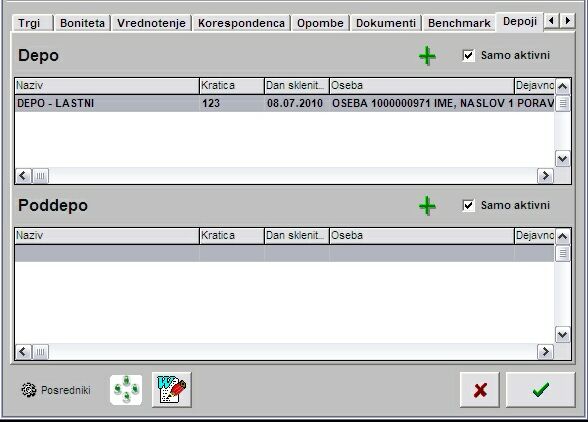588x422 pixels.
Task: Cancel with the red X button
Action: pos(480,390)
